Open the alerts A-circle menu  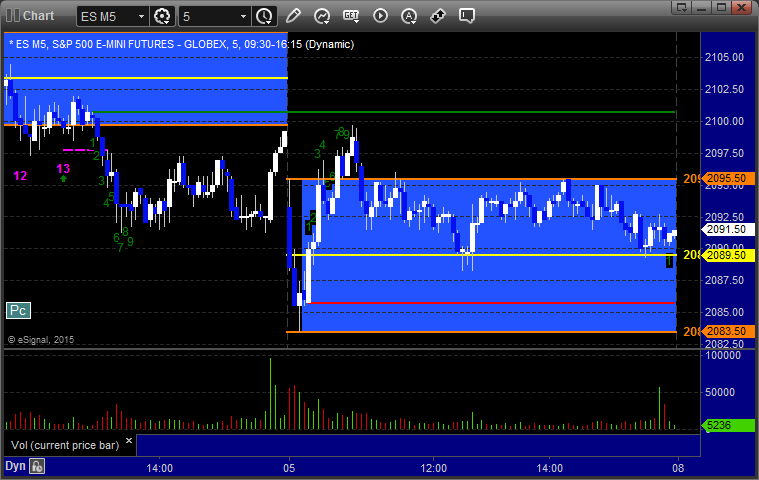point(409,16)
